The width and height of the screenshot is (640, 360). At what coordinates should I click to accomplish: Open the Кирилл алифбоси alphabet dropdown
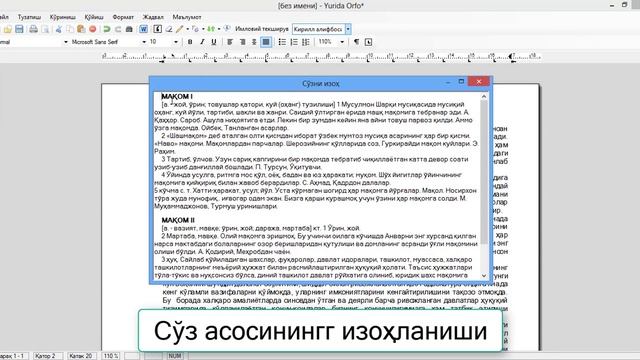[348, 29]
